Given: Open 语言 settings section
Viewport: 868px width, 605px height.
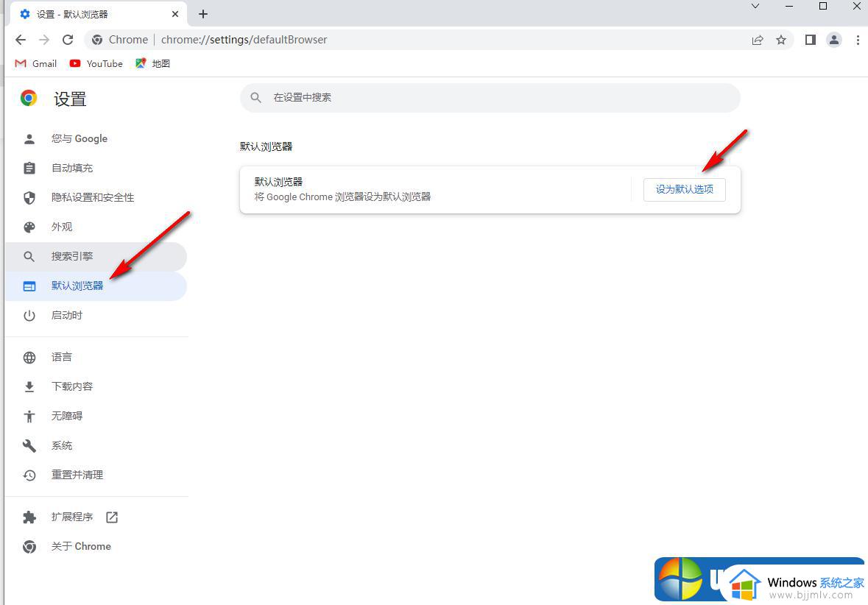Looking at the screenshot, I should click(x=96, y=357).
